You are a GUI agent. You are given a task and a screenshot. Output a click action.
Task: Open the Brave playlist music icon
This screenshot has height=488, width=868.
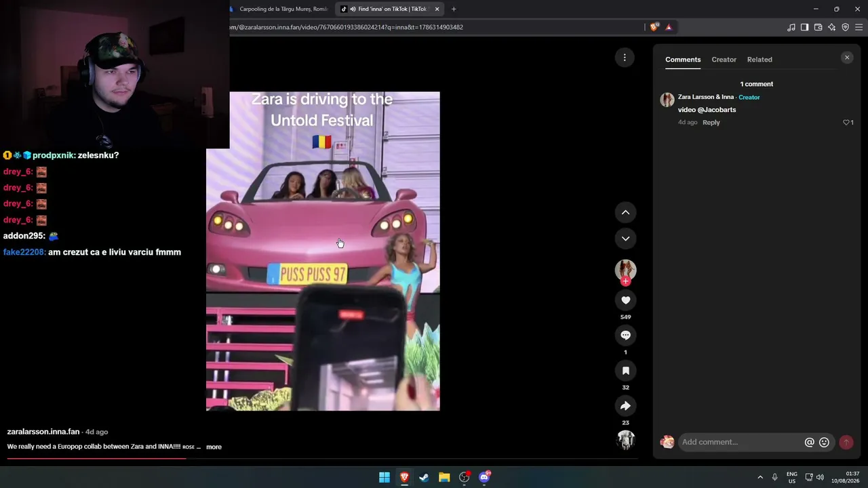pyautogui.click(x=791, y=27)
